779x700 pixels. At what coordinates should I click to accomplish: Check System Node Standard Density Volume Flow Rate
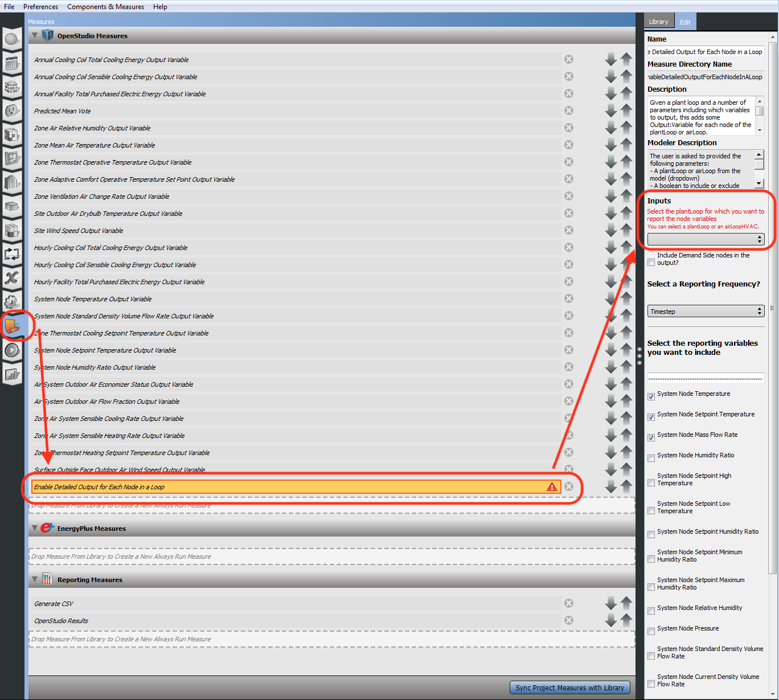(651, 656)
